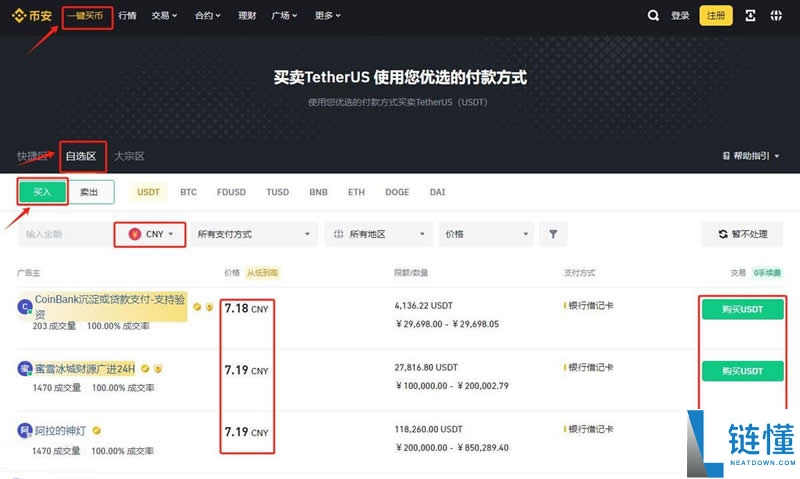Image resolution: width=800 pixels, height=479 pixels.
Task: Expand the 更多 dropdown menu
Action: [328, 16]
